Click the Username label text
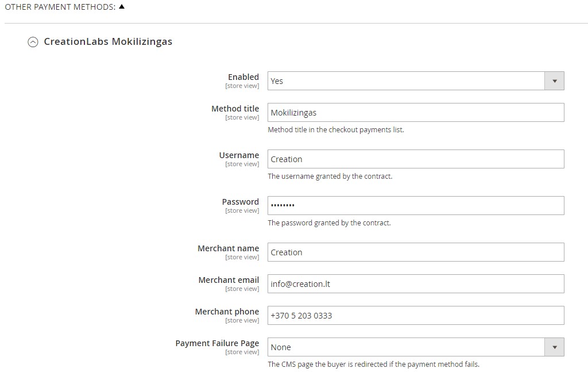 (239, 155)
